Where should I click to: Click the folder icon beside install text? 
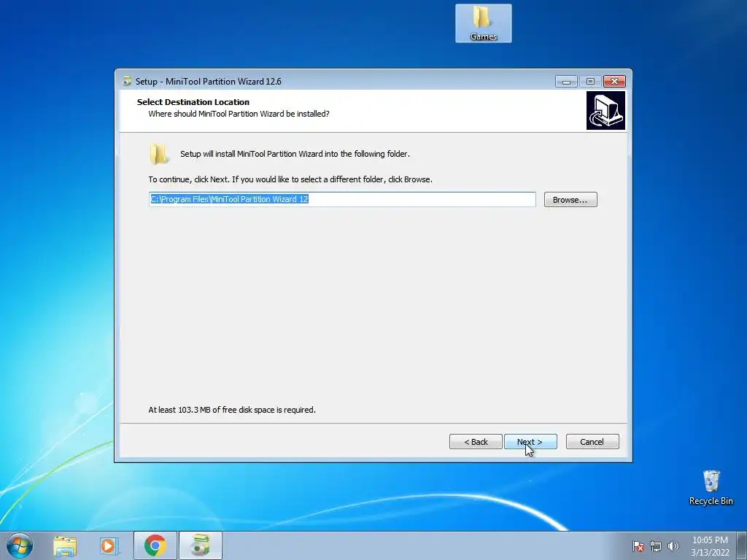tap(158, 154)
